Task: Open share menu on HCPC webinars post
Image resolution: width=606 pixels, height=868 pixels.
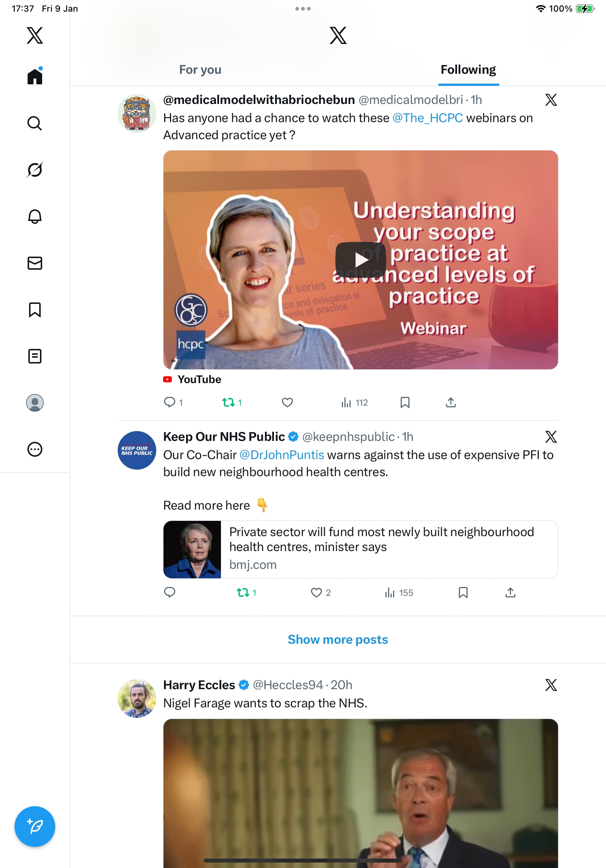Action: (x=451, y=403)
